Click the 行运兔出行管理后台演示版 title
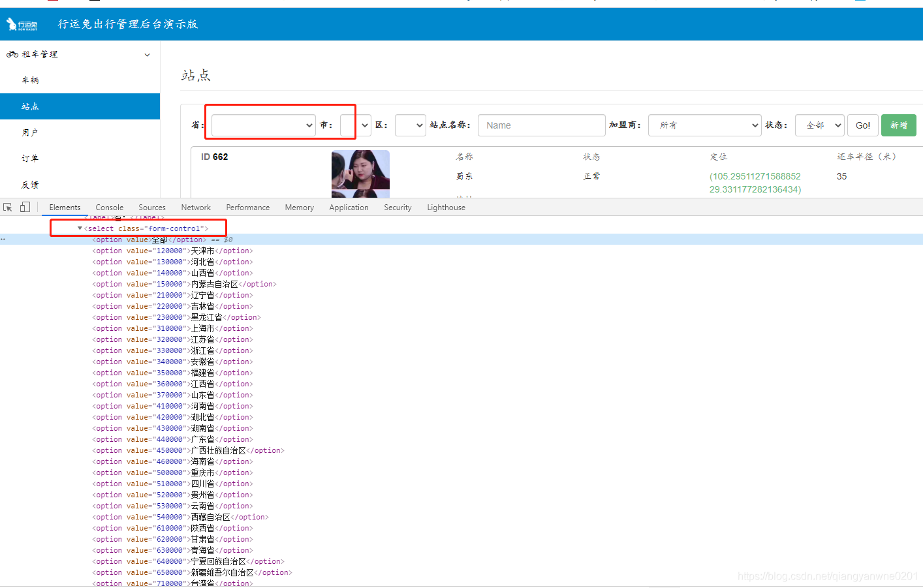This screenshot has height=588, width=923. [128, 24]
